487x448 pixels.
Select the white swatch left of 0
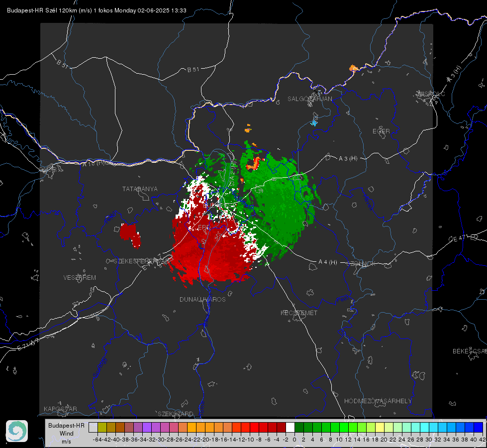(x=290, y=427)
